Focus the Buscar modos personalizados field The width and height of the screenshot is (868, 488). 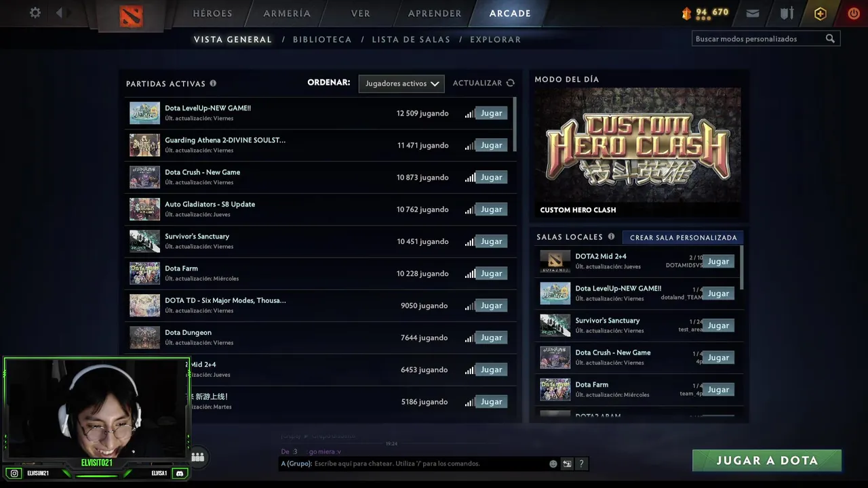pos(766,39)
